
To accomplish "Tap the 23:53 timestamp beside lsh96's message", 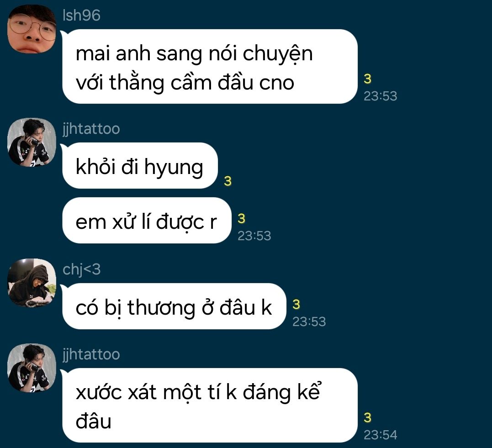I will (380, 96).
